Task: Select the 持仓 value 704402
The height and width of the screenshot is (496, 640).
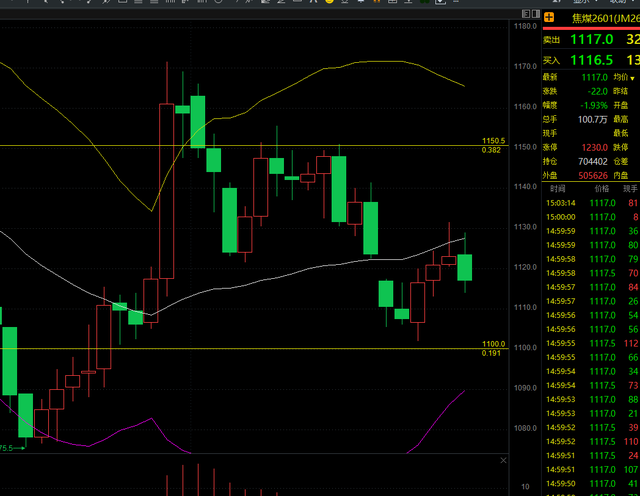Action: [593, 162]
